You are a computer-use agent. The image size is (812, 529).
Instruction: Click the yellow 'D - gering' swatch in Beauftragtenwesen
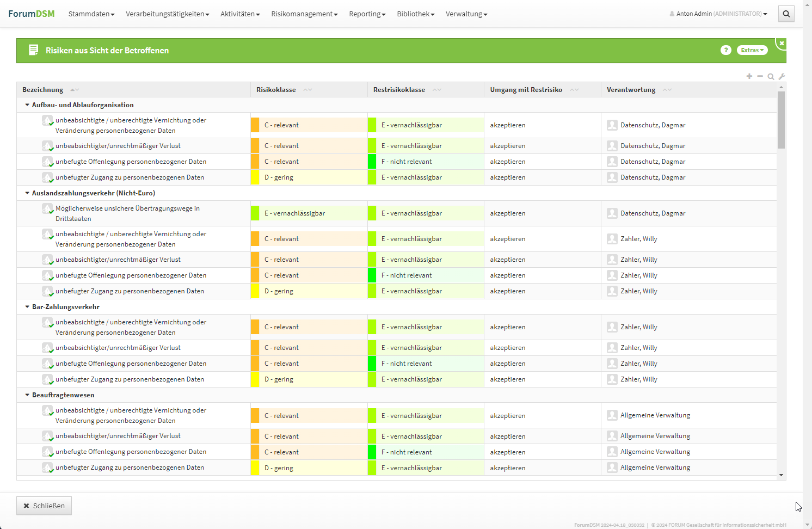point(255,468)
